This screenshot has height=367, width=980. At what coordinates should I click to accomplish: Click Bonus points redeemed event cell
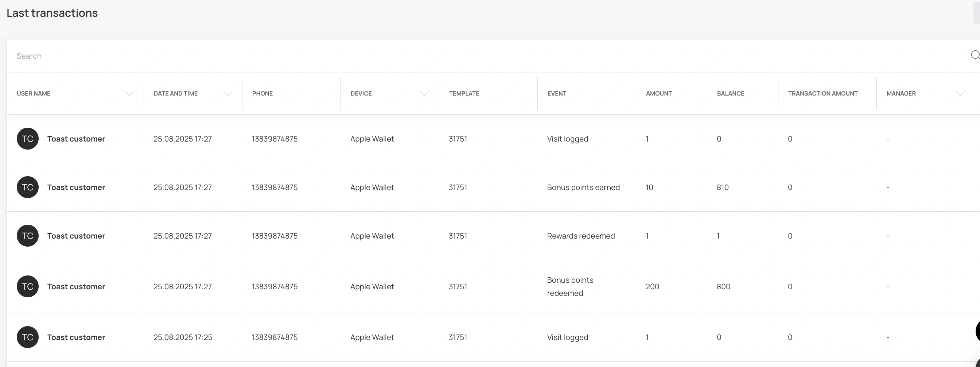570,286
